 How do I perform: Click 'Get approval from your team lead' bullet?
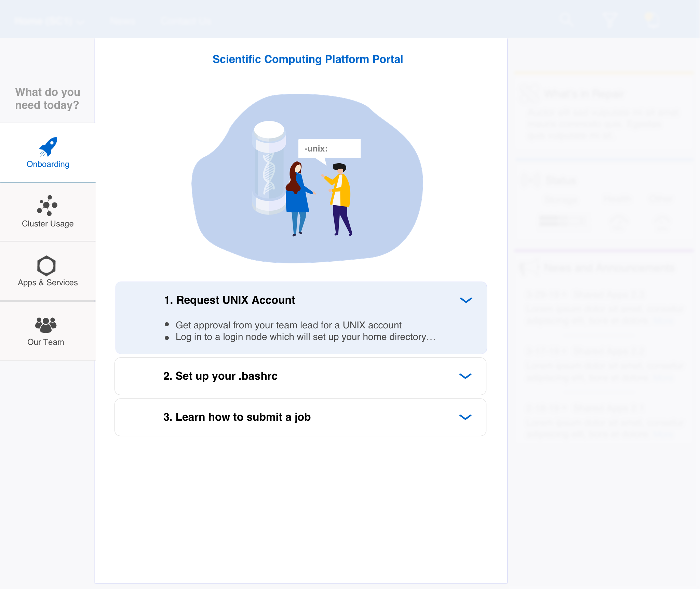click(x=288, y=325)
